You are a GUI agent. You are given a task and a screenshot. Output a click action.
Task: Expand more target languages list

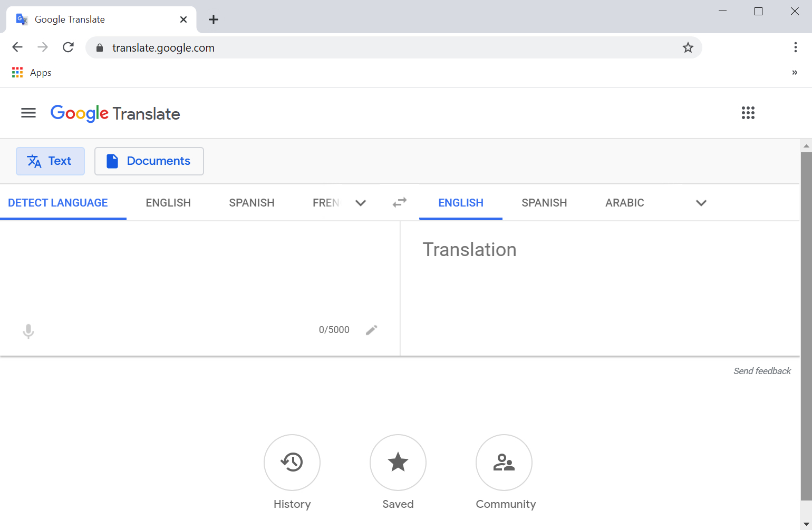coord(701,203)
